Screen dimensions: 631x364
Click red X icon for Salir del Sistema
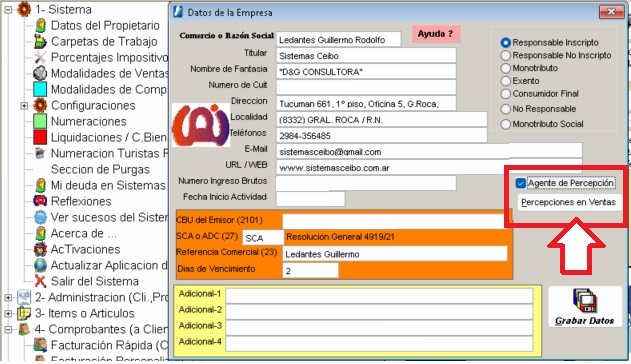[x=40, y=281]
